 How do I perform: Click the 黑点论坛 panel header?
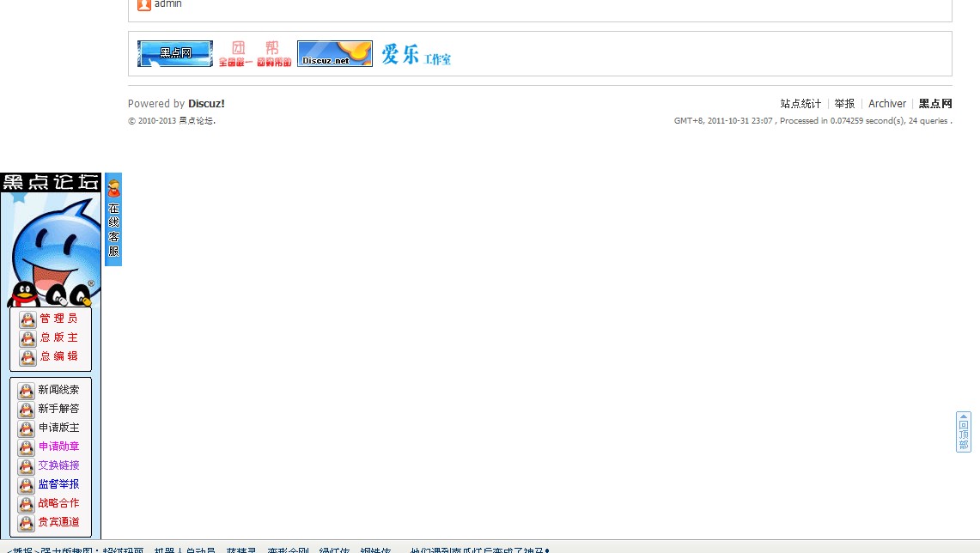click(x=51, y=182)
